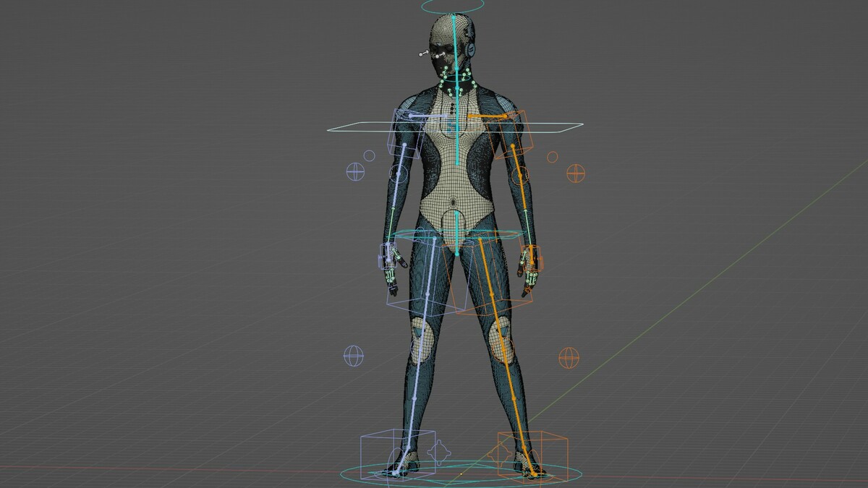Select the orange sphere knee pole target
This screenshot has width=868, height=488.
(x=569, y=357)
